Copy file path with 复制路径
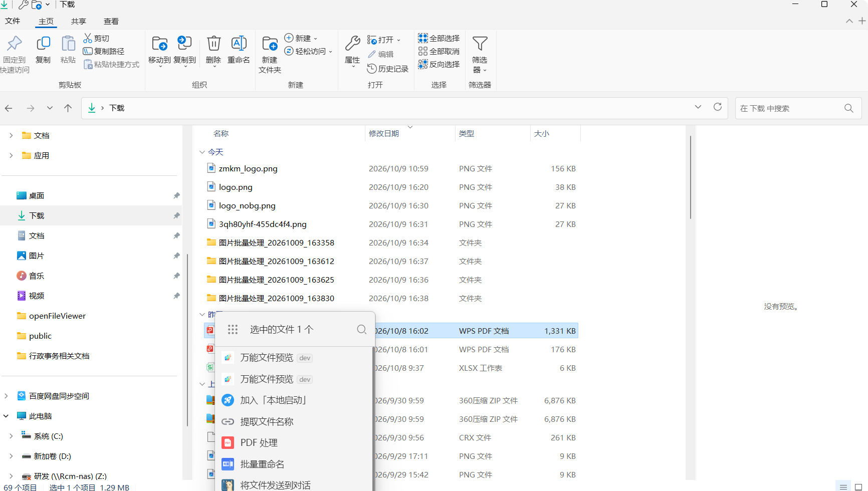The image size is (868, 491). [104, 51]
